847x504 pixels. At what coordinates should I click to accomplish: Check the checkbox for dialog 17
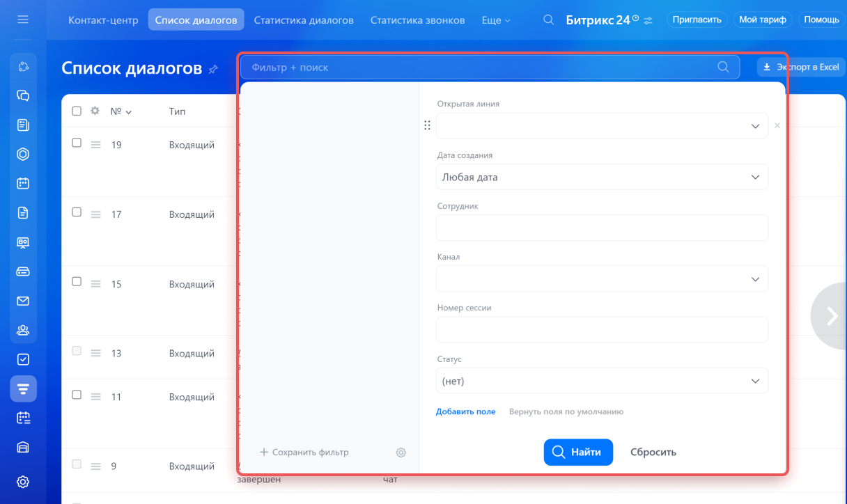coord(77,212)
